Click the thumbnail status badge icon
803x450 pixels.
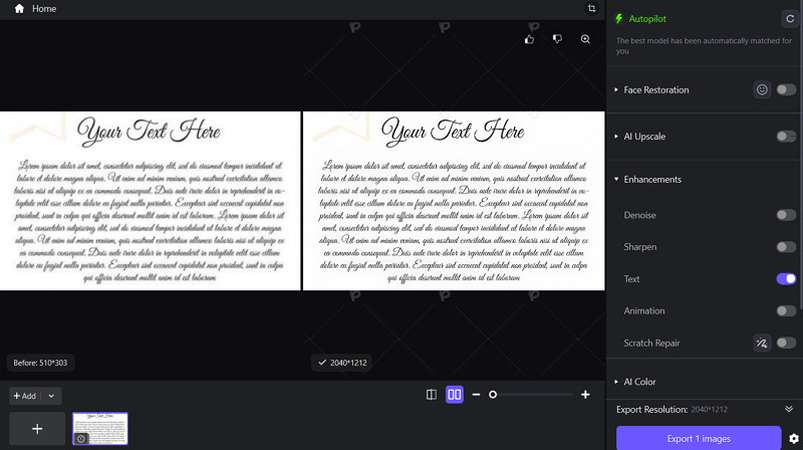[81, 439]
